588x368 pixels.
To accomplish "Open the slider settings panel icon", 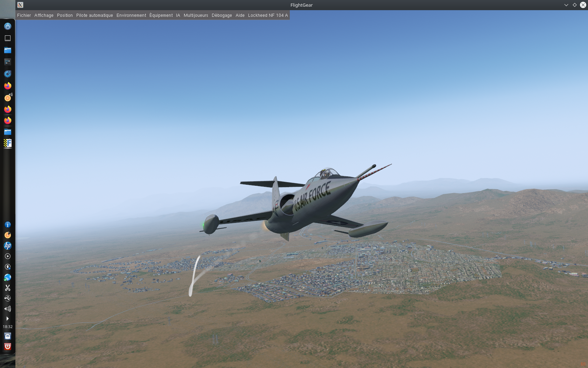I will click(x=8, y=62).
